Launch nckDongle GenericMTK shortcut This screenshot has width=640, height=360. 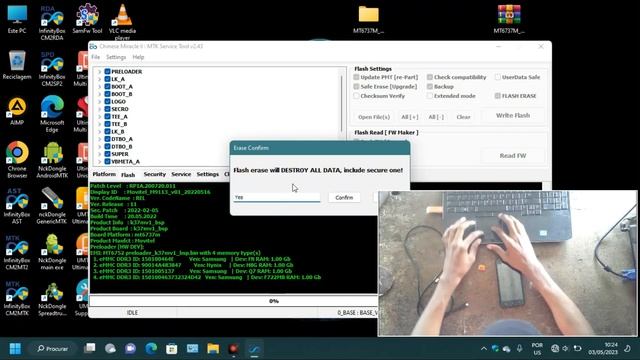pos(52,206)
